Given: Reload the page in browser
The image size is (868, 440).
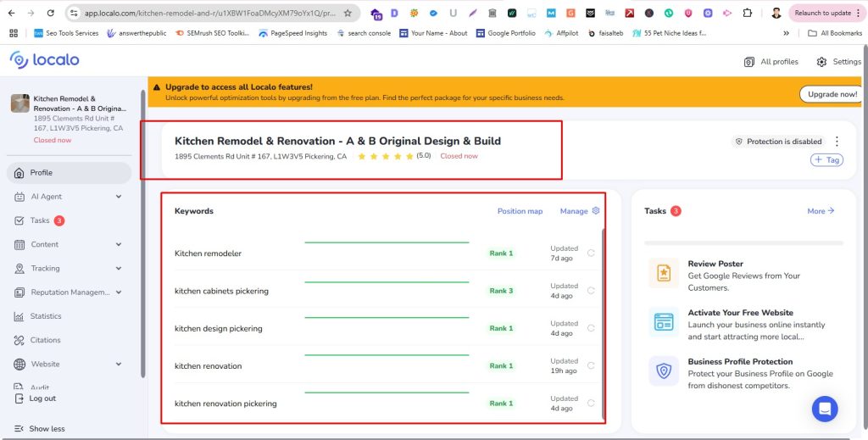Looking at the screenshot, I should (50, 13).
